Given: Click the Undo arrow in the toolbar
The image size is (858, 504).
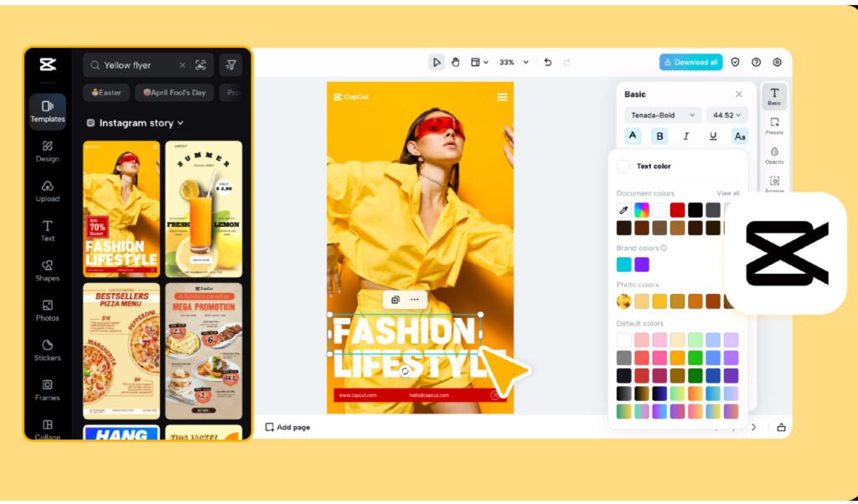Looking at the screenshot, I should click(549, 61).
